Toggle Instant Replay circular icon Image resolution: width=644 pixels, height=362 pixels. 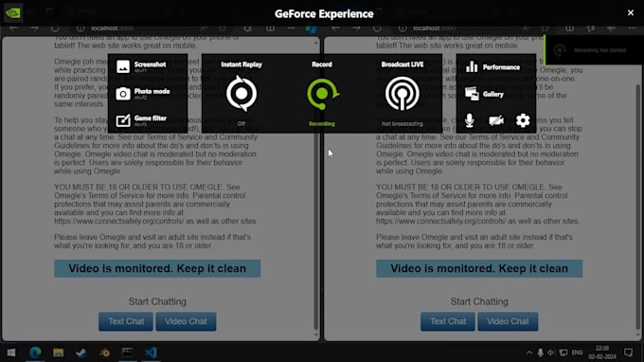point(241,93)
